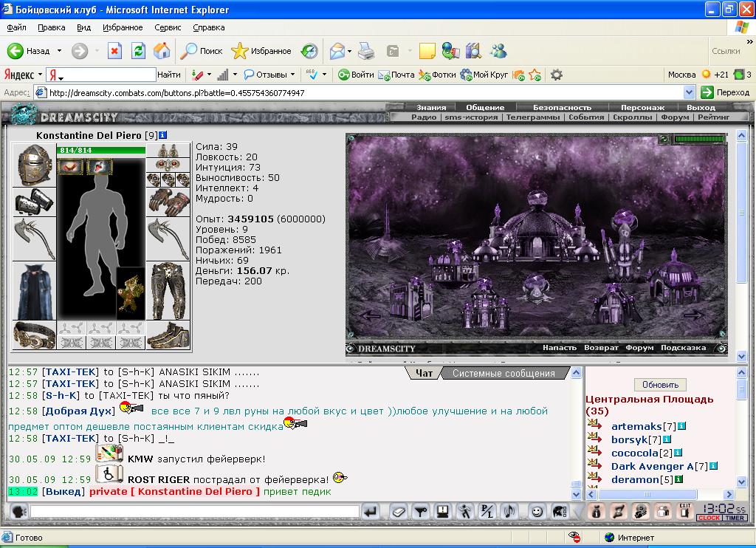The height and width of the screenshot is (548, 756).
Task: Open the Mail icon dropdown arrow
Action: 349,51
